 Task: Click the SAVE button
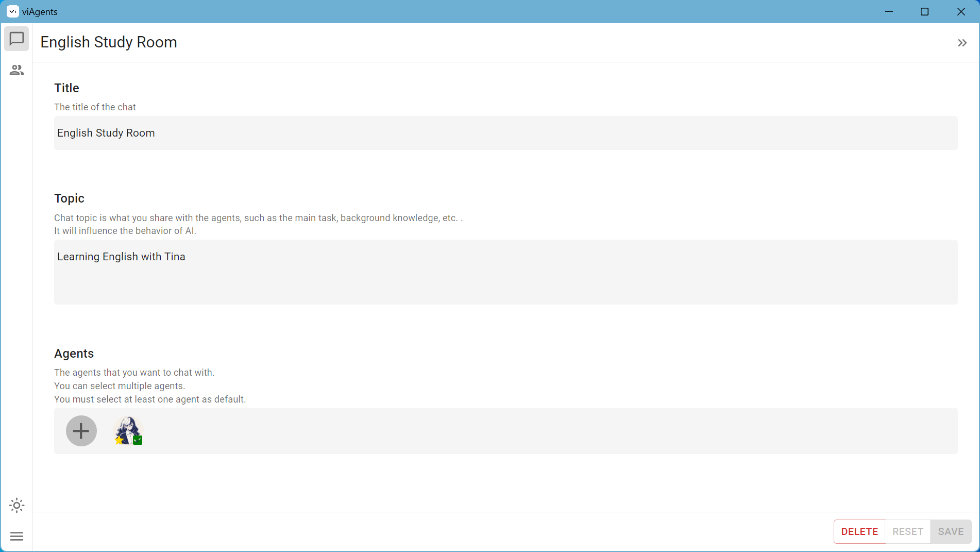coord(951,531)
